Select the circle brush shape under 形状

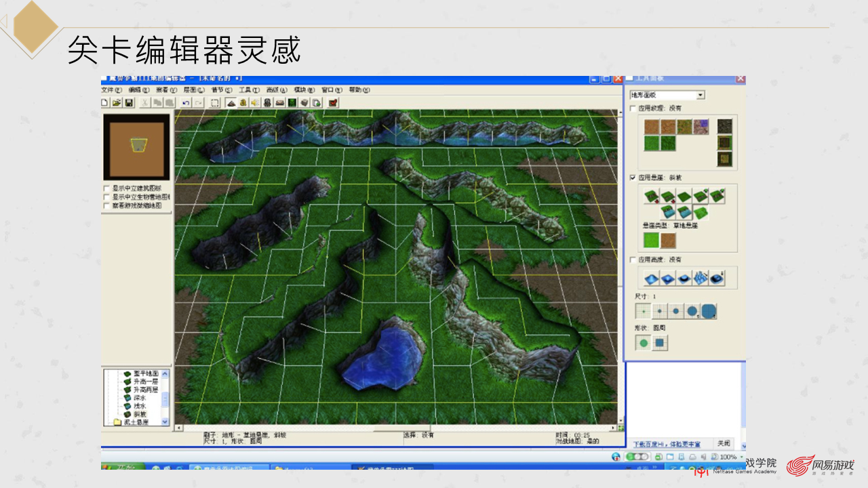(642, 343)
